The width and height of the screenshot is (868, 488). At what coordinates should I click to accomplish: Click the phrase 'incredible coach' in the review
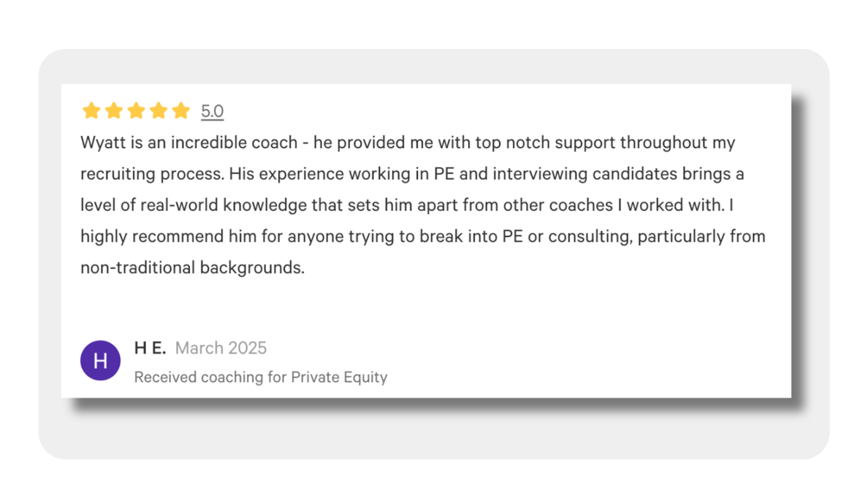click(x=234, y=143)
